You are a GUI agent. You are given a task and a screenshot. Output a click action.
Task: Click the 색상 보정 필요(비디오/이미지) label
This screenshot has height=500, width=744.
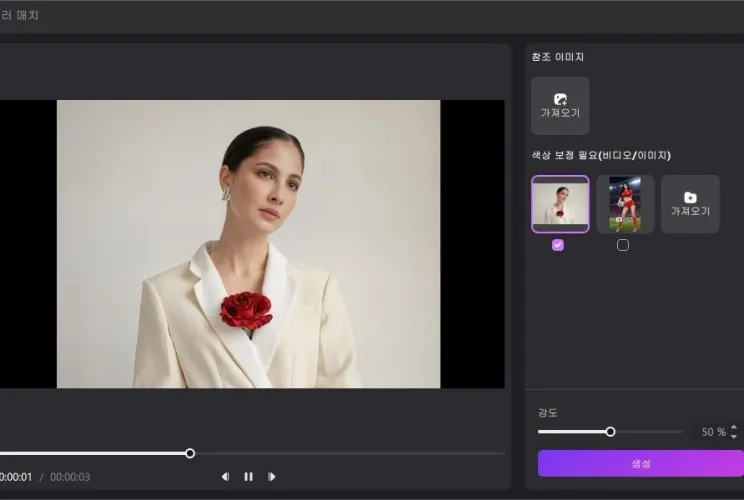point(601,155)
